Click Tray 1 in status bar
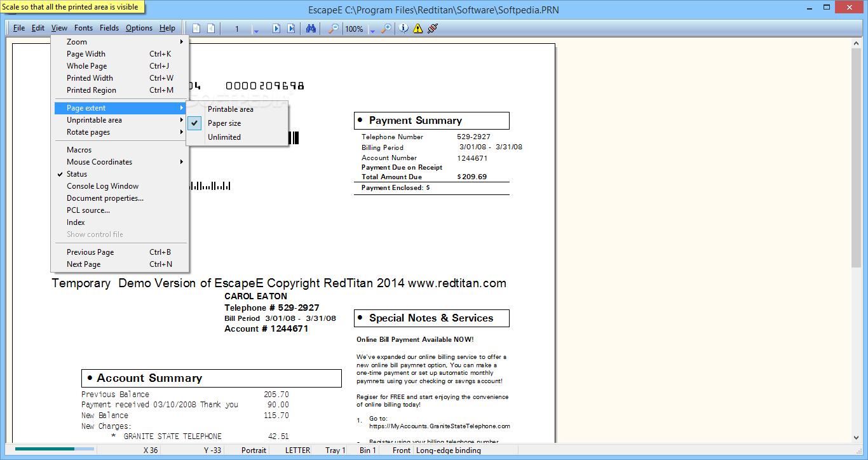 (335, 450)
